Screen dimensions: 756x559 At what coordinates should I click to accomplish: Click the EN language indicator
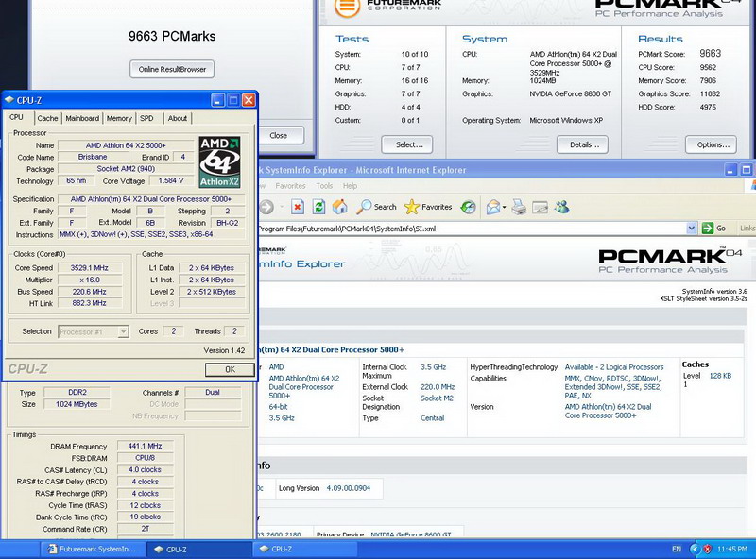[677, 549]
